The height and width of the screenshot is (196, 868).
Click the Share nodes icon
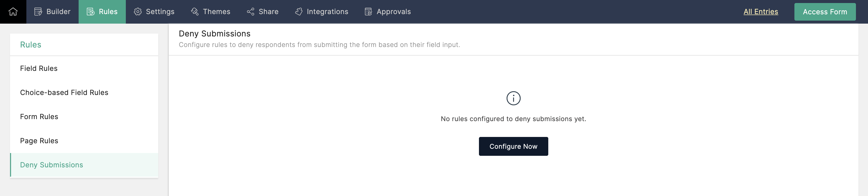(250, 12)
